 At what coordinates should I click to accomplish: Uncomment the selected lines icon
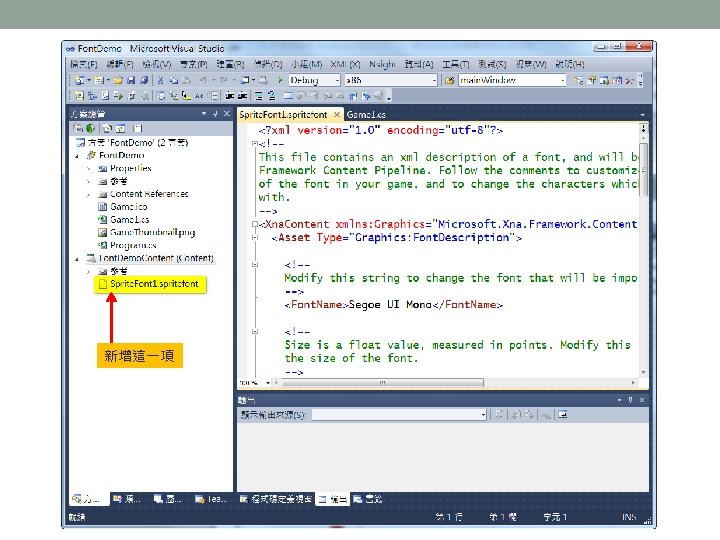tap(272, 96)
